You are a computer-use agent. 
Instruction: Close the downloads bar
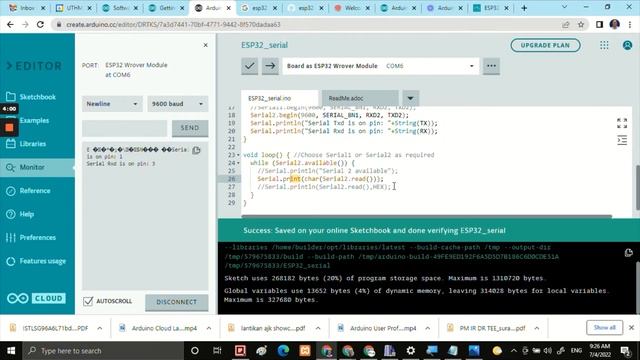[x=631, y=328]
